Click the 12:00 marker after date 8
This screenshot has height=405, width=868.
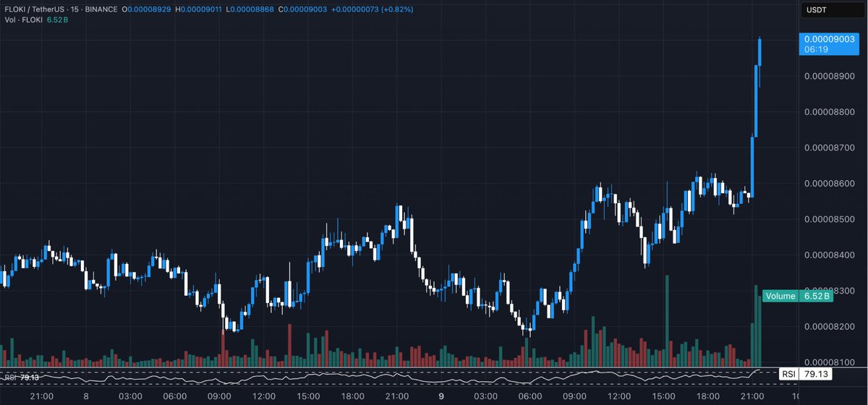[263, 396]
